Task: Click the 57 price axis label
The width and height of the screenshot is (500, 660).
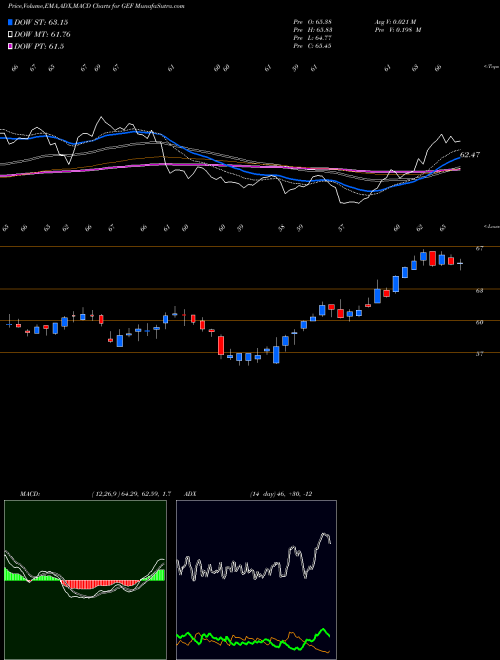Action: coord(479,354)
